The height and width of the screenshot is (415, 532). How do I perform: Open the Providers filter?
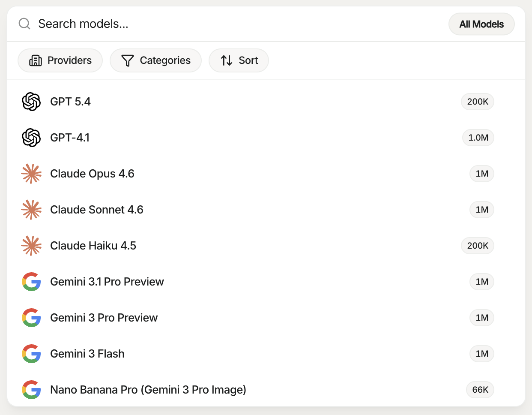click(x=60, y=60)
